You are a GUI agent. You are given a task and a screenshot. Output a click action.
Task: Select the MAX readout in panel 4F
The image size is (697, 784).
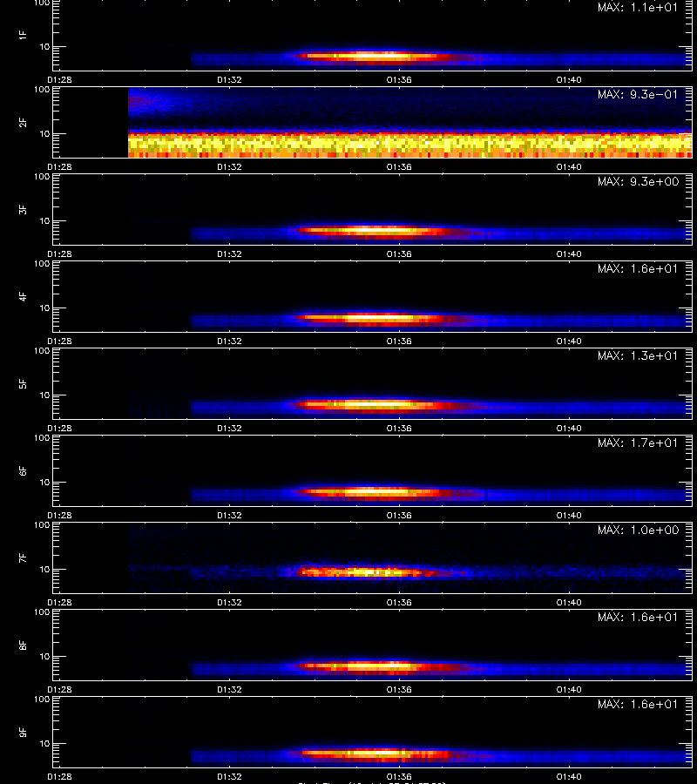tap(638, 268)
